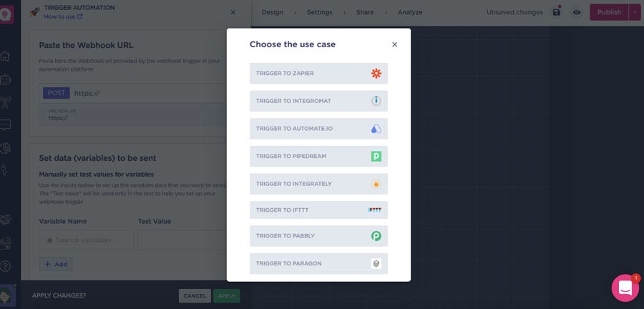The height and width of the screenshot is (309, 644).
Task: Click the Publish button
Action: click(x=609, y=12)
